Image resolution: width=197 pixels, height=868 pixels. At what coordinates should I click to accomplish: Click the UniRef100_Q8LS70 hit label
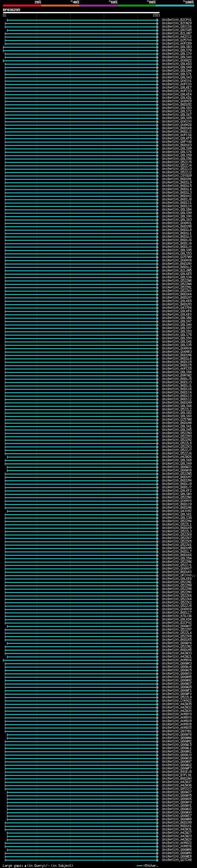point(176,54)
